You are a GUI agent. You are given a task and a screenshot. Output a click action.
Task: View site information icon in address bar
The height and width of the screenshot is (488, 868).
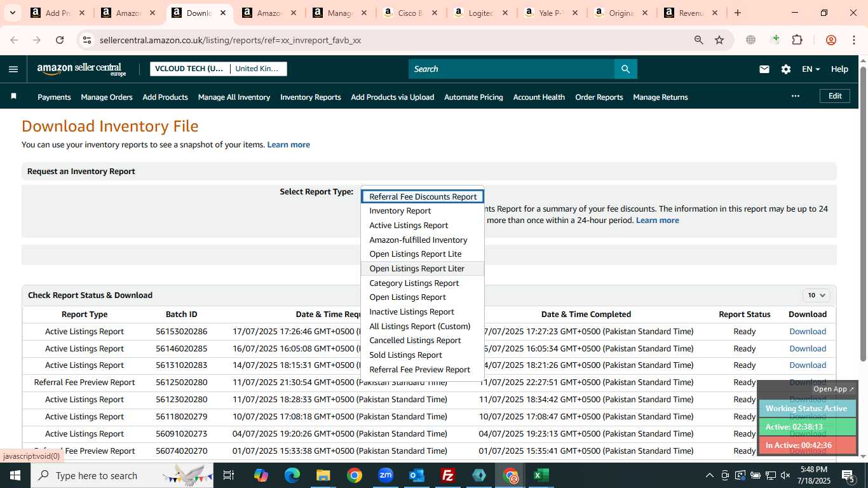(87, 40)
